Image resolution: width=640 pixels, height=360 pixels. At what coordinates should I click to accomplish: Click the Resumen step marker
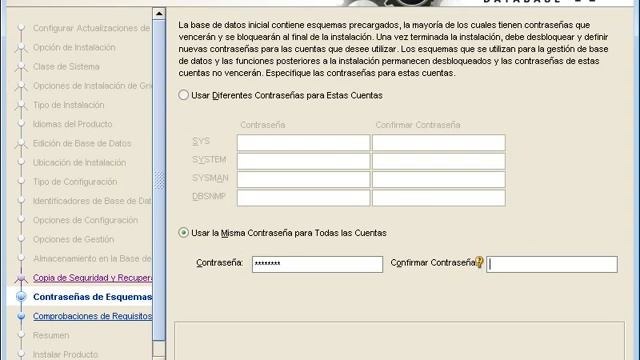click(x=21, y=335)
